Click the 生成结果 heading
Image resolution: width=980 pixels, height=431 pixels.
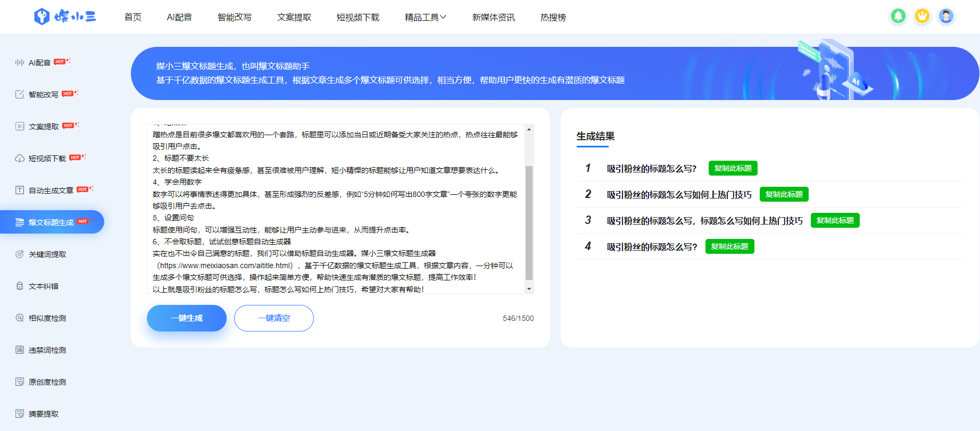pos(595,136)
